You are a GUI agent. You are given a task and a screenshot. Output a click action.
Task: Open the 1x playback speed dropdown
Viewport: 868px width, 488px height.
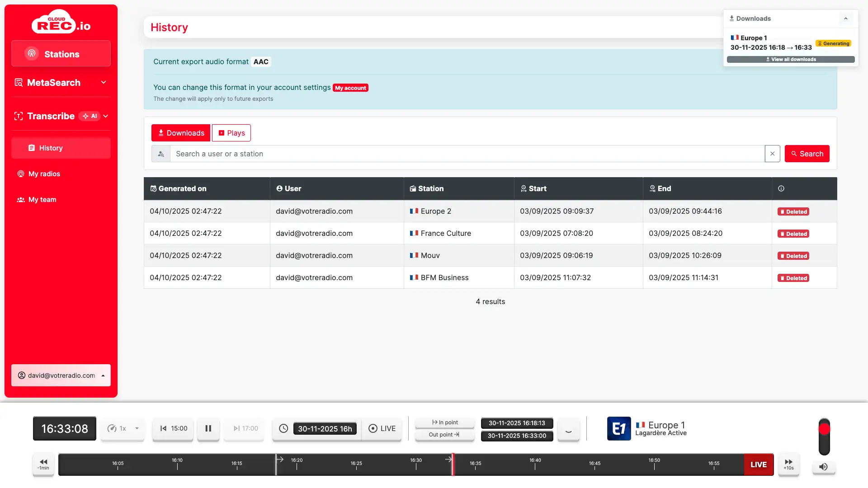tap(123, 428)
